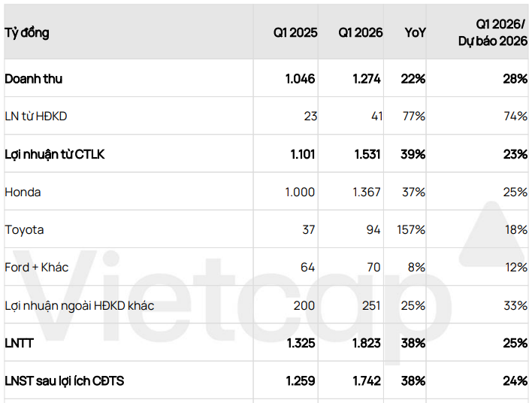Click LN từ HĐKD forecast value 74%

(515, 117)
